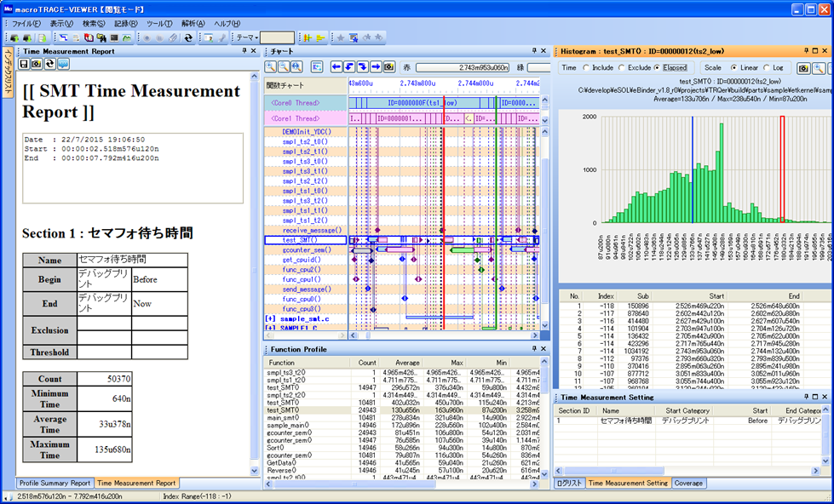Sort Function Profile by Average column

click(401, 363)
